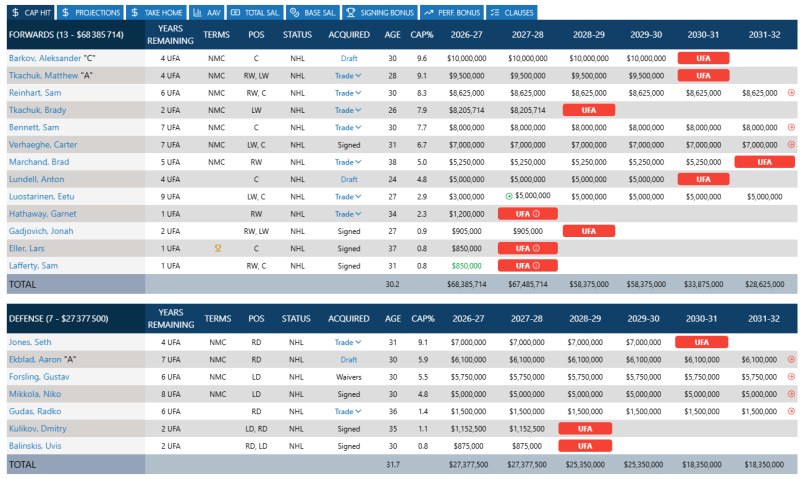The height and width of the screenshot is (479, 800).
Task: Expand Trade dropdown for Brad Marchand
Action: click(x=348, y=162)
